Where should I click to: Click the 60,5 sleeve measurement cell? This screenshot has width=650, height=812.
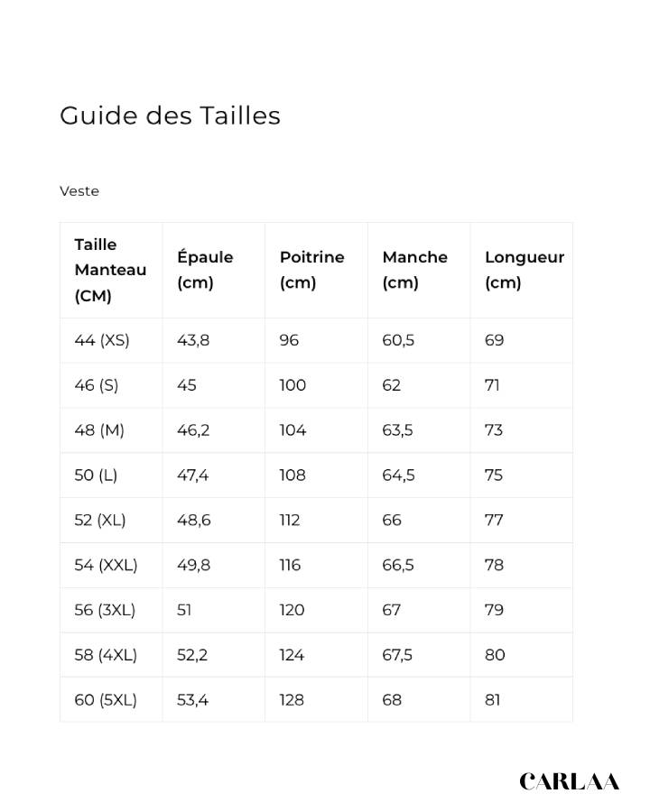coord(398,340)
